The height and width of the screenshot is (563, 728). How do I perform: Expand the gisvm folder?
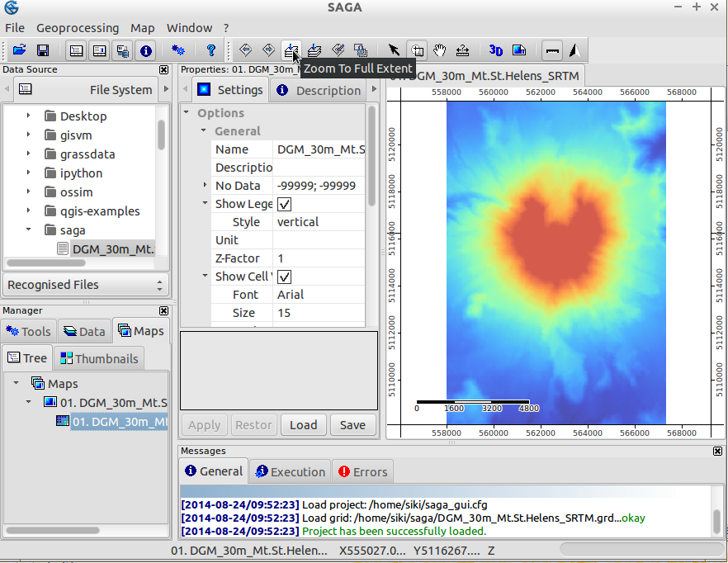tap(28, 135)
